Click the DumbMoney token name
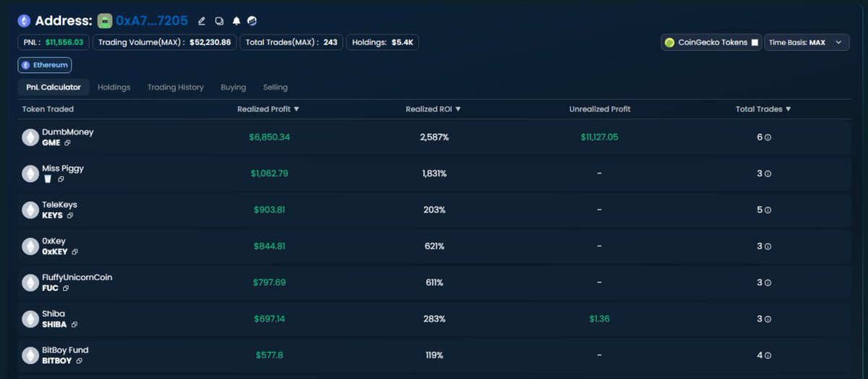The image size is (868, 379). point(68,132)
